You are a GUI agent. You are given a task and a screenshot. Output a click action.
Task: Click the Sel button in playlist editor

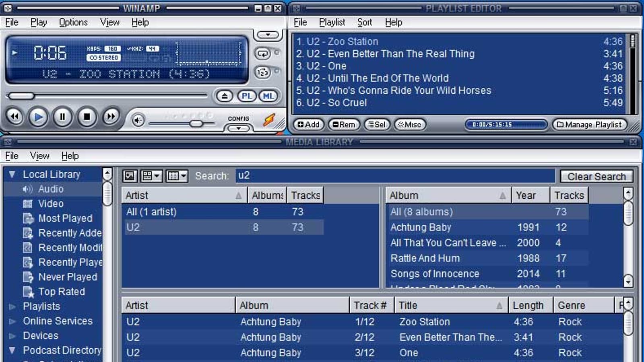(x=377, y=125)
